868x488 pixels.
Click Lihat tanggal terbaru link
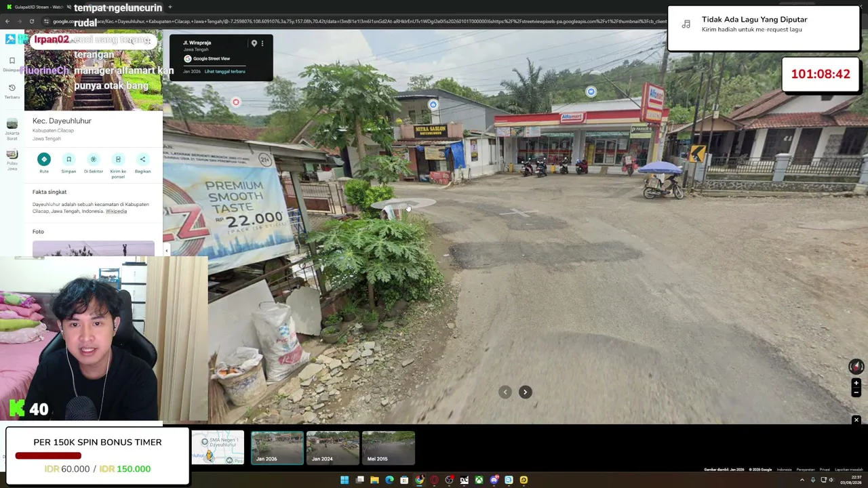[224, 71]
